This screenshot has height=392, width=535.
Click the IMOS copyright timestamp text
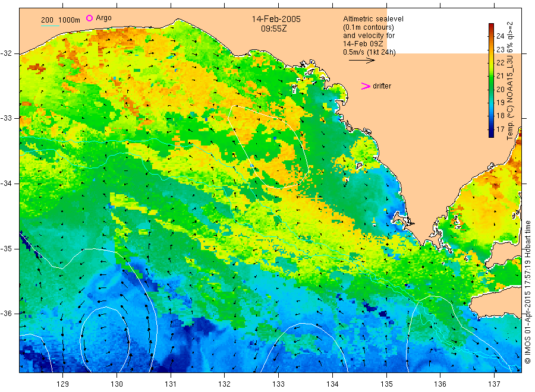[527, 292]
